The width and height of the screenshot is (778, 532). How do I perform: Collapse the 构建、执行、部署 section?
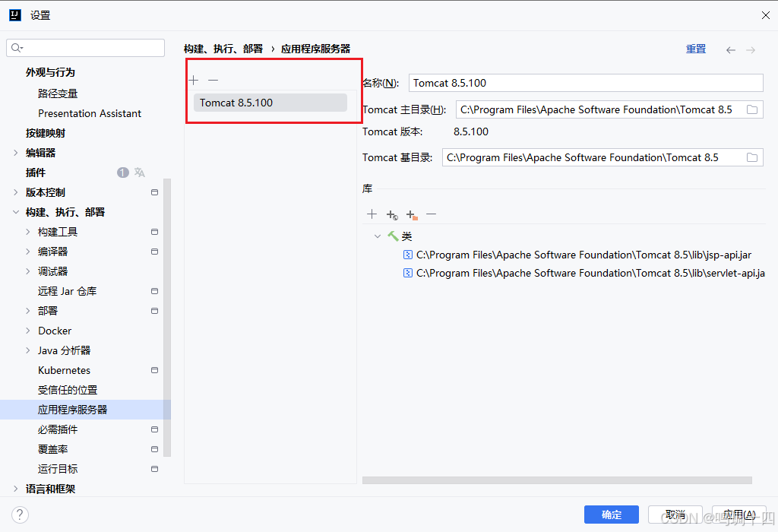click(15, 212)
